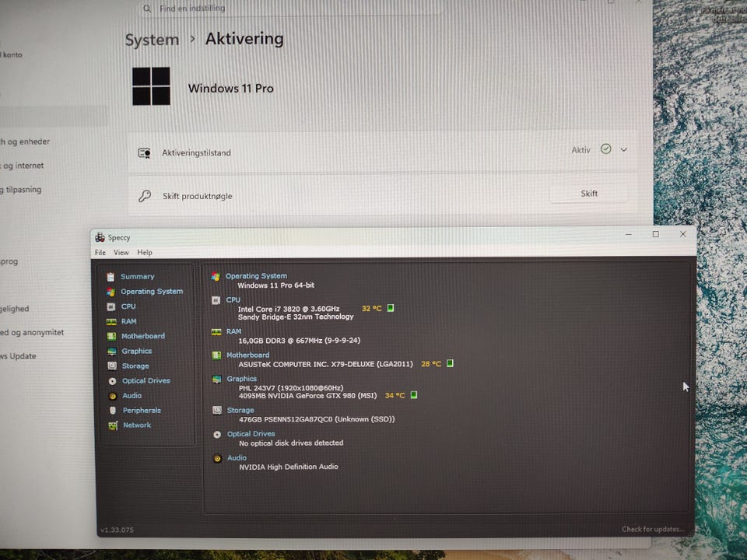The image size is (747, 560).
Task: Click the Motherboard heading icon in summary
Action: tap(216, 355)
